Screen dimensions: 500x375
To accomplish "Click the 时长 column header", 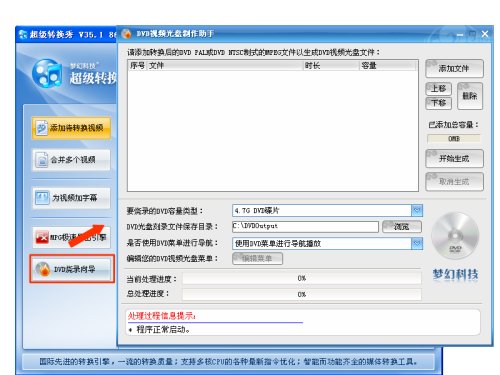I will pyautogui.click(x=331, y=66).
